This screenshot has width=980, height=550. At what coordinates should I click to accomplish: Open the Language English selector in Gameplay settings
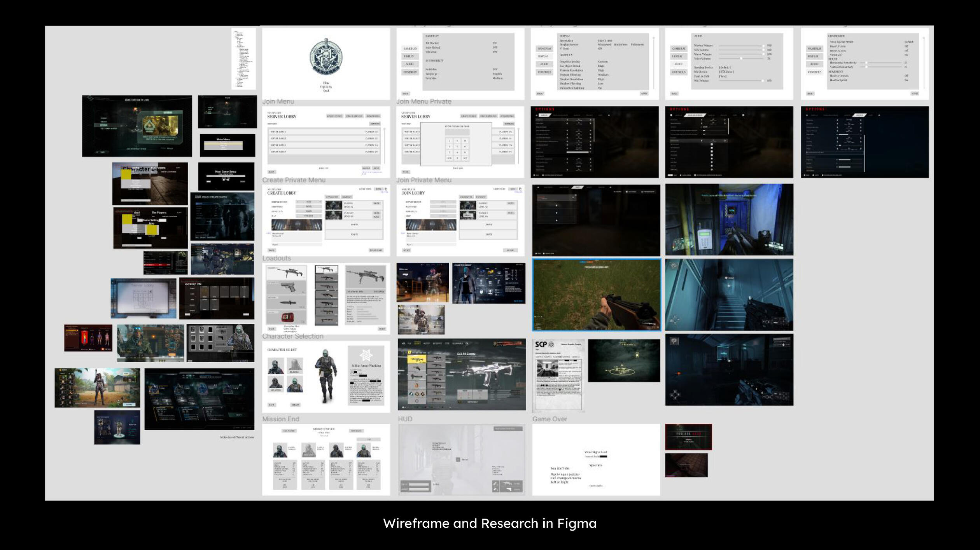497,73
